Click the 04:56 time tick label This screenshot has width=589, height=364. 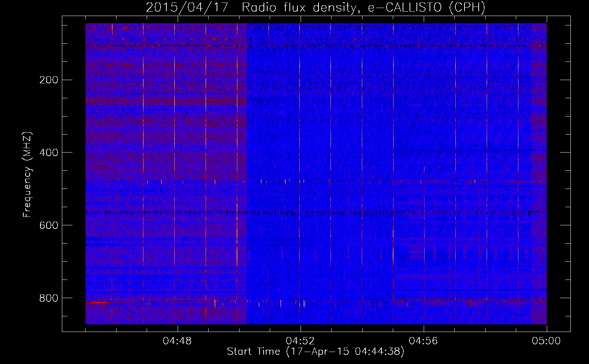click(x=423, y=341)
